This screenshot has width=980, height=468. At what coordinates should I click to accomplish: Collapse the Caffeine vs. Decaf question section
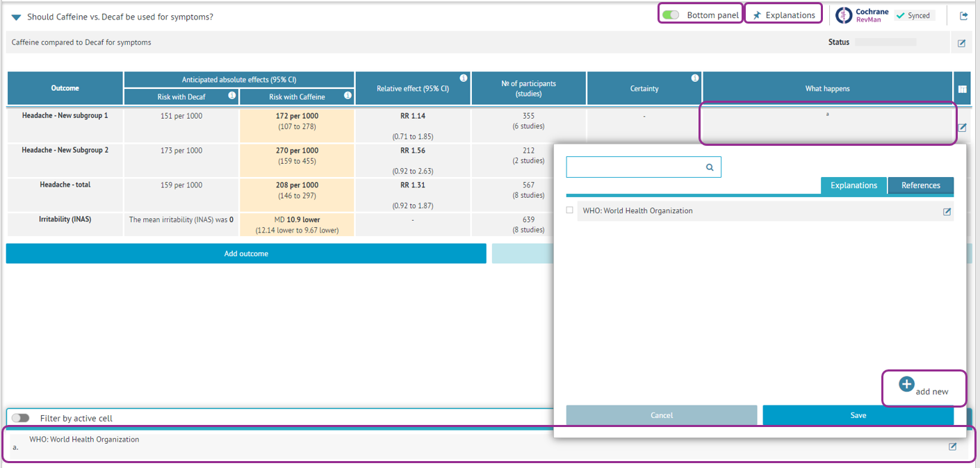(16, 17)
